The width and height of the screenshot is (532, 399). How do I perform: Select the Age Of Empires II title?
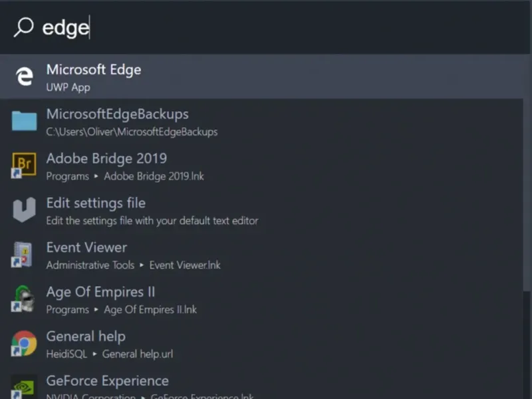pyautogui.click(x=100, y=292)
